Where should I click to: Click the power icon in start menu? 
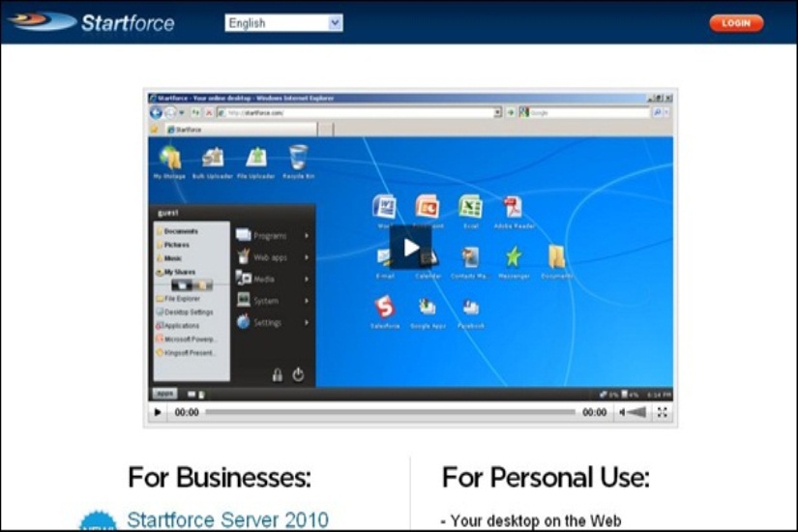(x=298, y=374)
